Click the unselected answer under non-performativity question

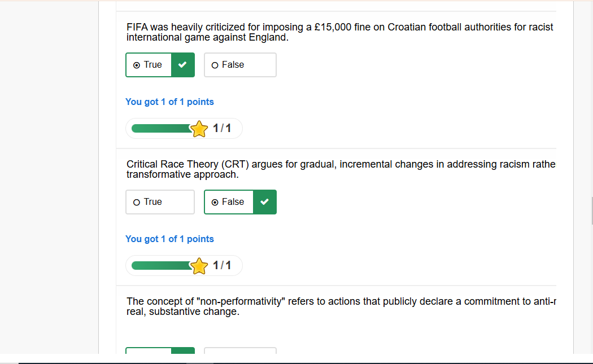tap(240, 351)
